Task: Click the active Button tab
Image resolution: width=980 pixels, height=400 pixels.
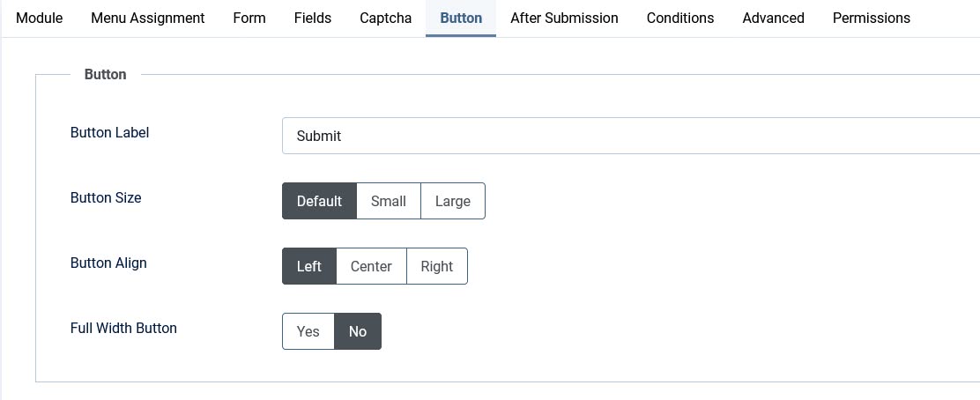Action: point(461,18)
